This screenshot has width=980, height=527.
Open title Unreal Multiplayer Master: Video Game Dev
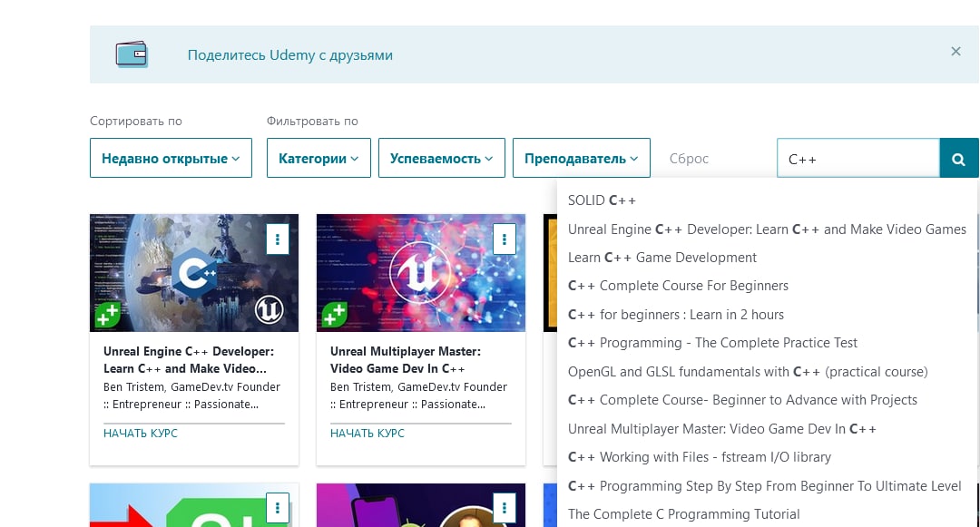point(406,360)
